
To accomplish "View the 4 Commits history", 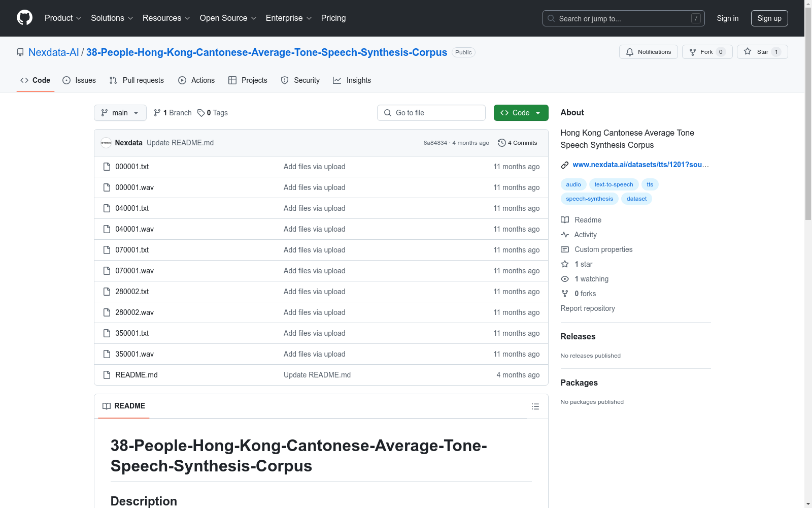I will point(518,143).
